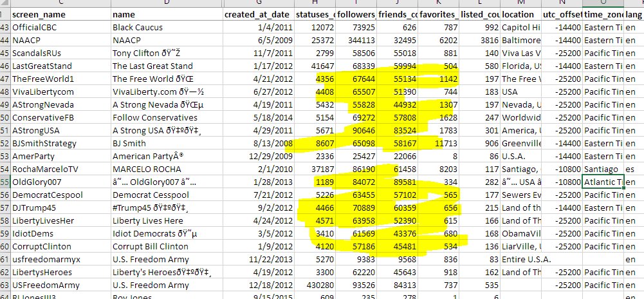
Task: Click listed count value 906
Action: click(x=480, y=144)
